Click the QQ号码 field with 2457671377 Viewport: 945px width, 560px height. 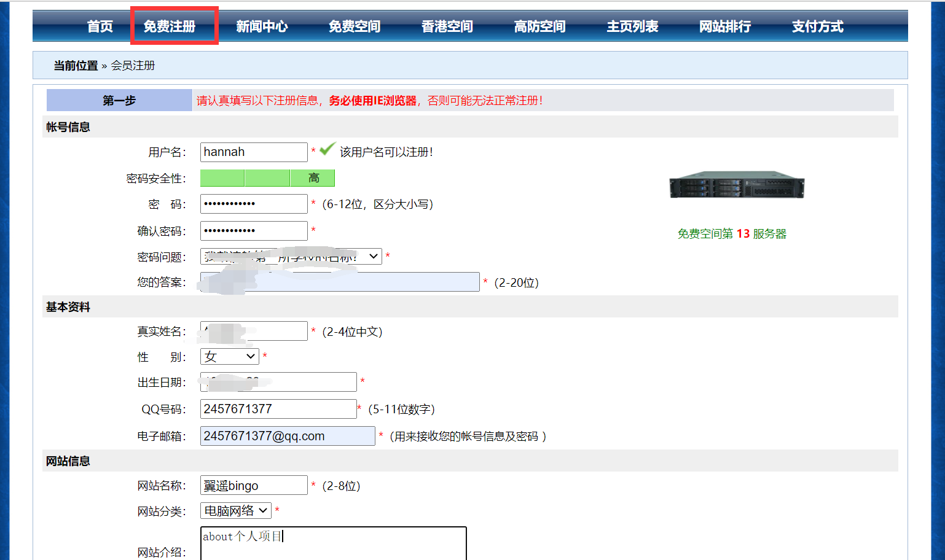tap(278, 409)
